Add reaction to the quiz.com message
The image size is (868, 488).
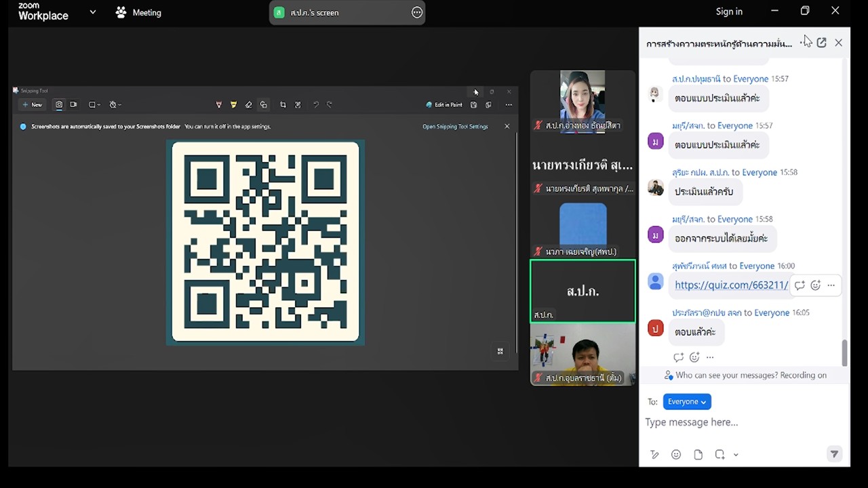coord(816,285)
